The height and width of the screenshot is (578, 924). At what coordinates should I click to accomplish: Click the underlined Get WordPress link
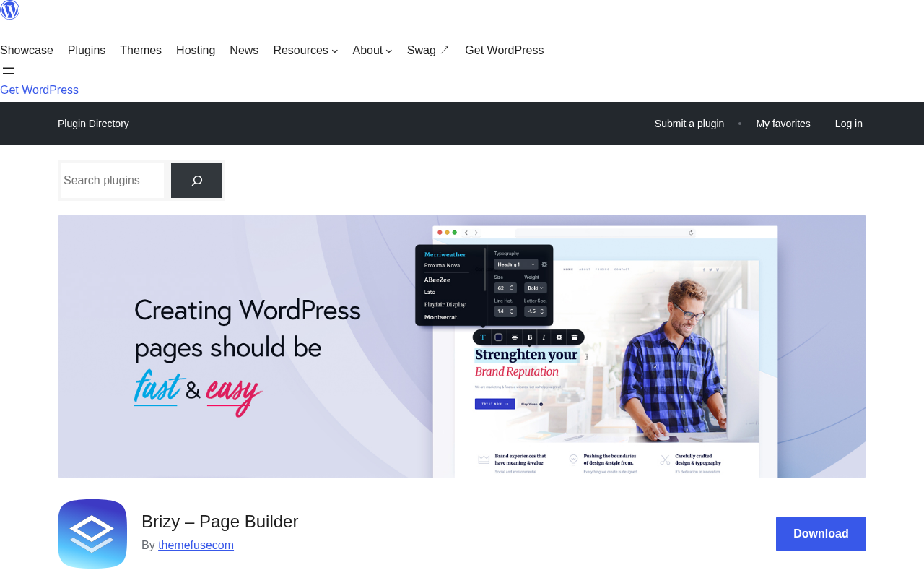point(39,90)
